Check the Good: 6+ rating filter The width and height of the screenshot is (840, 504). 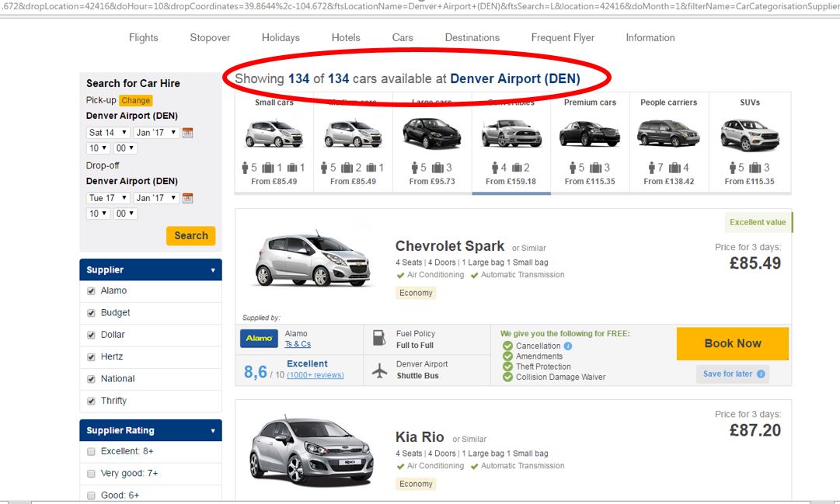(91, 496)
